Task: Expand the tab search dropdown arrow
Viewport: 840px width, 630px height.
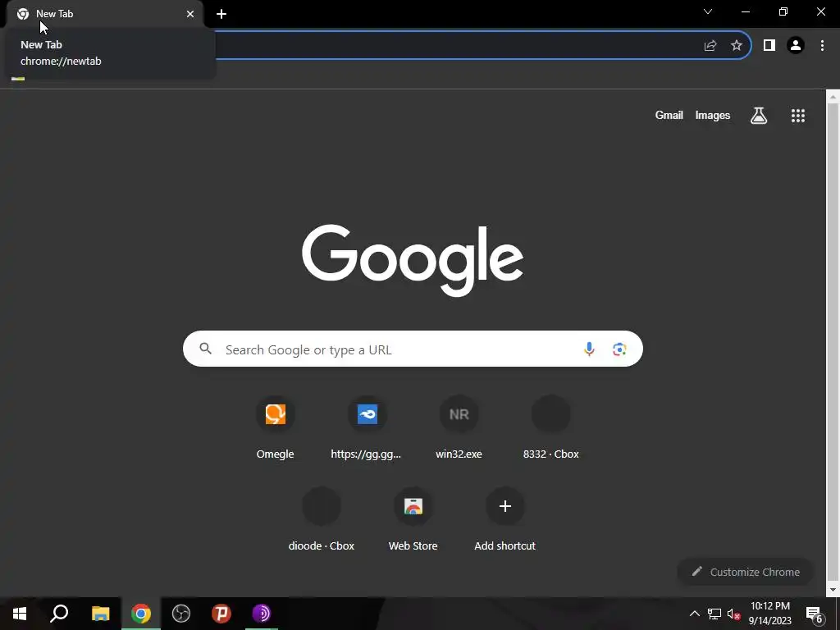Action: (708, 11)
